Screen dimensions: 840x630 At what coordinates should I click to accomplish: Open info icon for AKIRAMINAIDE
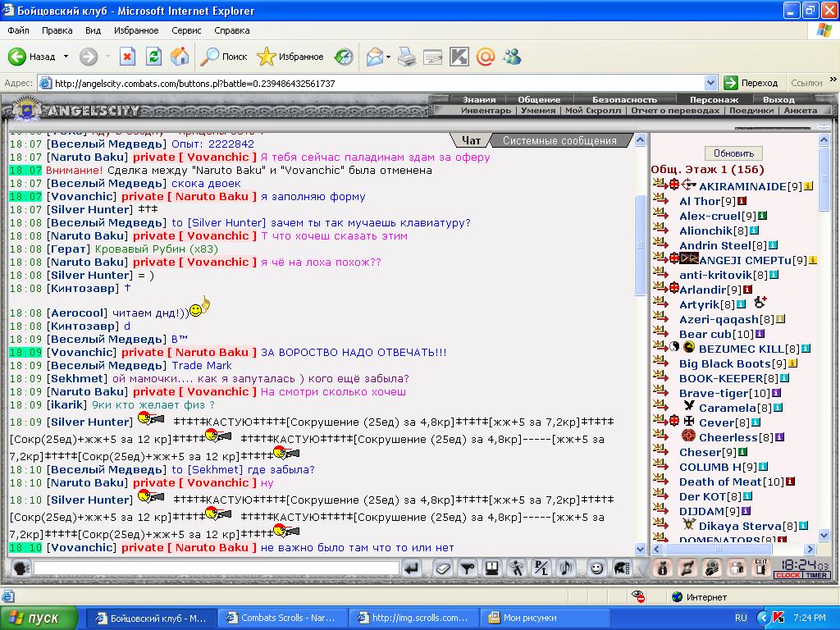pyautogui.click(x=808, y=186)
